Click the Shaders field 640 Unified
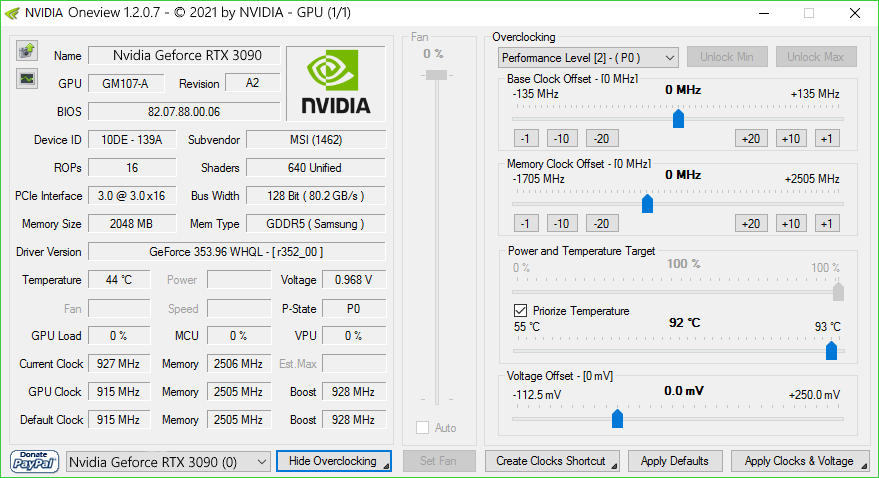879x478 pixels. click(316, 168)
